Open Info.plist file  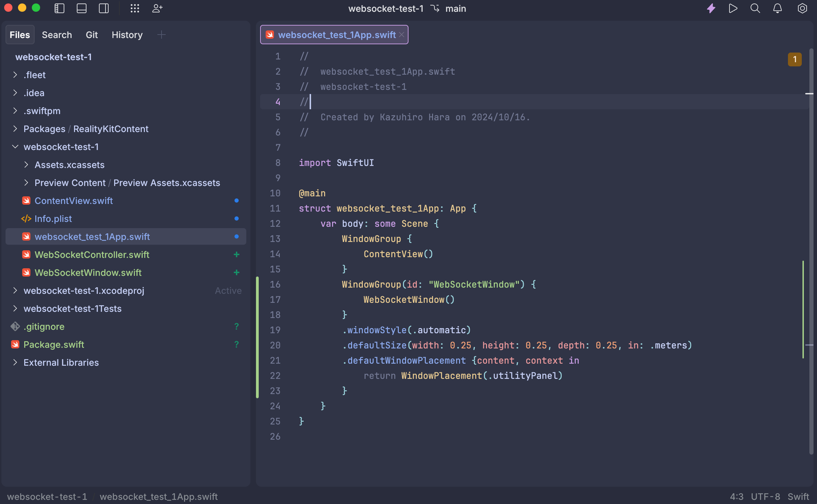[x=126, y=218]
